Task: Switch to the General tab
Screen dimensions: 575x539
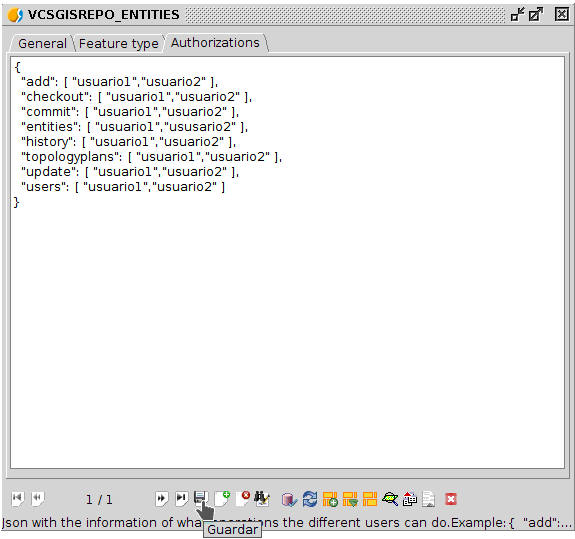Action: (42, 43)
